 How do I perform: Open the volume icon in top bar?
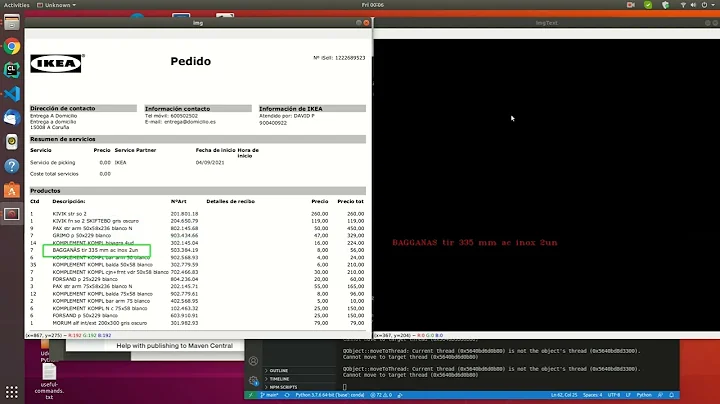tap(693, 5)
